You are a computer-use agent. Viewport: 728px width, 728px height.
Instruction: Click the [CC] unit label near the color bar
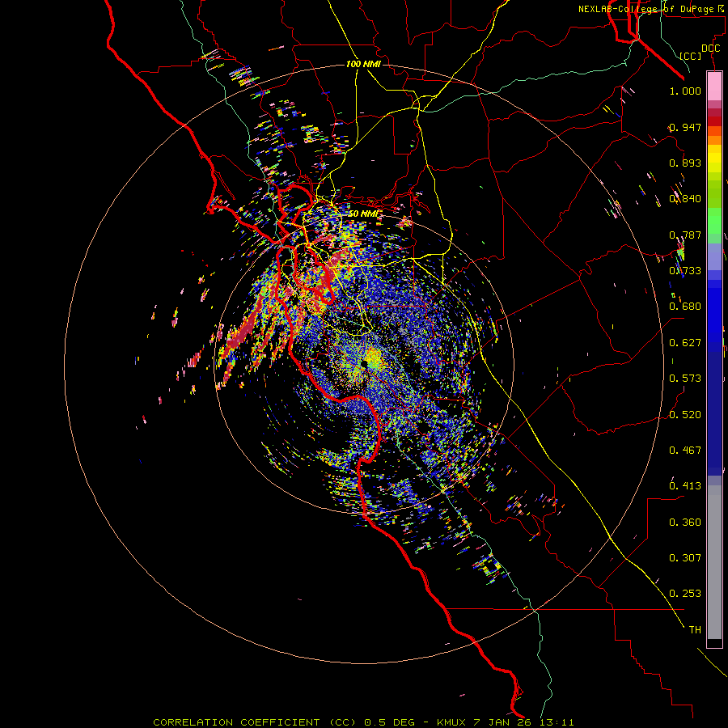pos(691,56)
